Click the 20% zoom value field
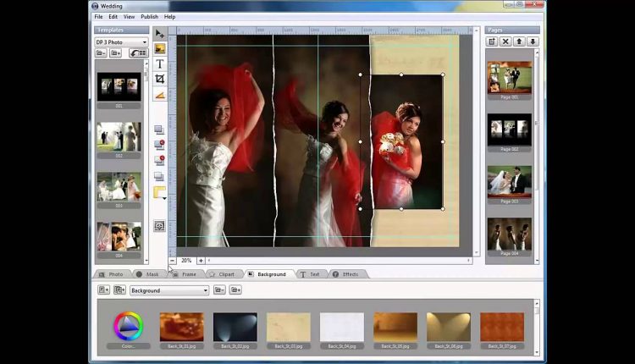The height and width of the screenshot is (364, 635). tap(186, 261)
